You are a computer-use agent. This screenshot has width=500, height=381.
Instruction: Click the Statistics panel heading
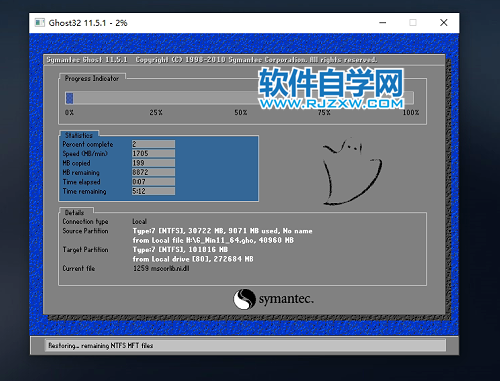pos(79,135)
